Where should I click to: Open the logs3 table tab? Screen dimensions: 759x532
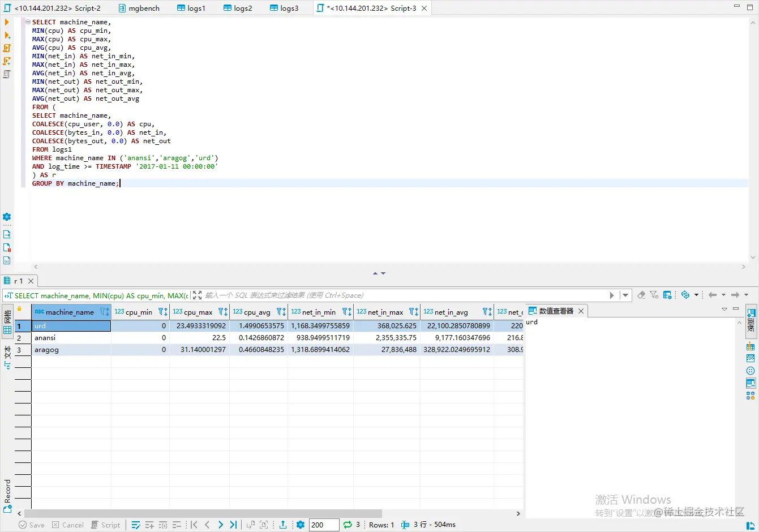284,8
